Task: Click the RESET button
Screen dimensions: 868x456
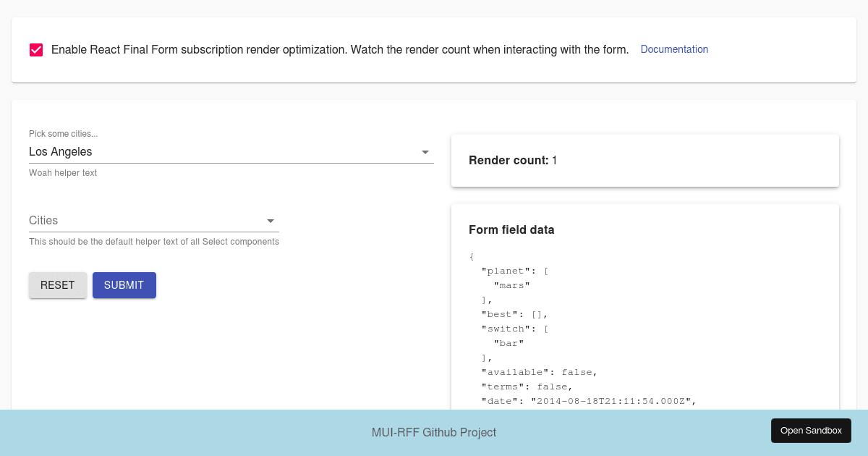Action: [x=58, y=285]
